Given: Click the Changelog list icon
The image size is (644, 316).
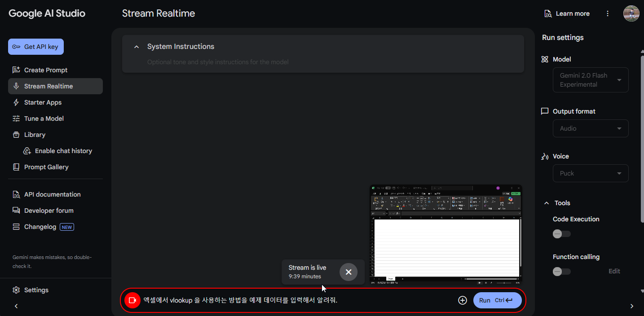Looking at the screenshot, I should 16,227.
